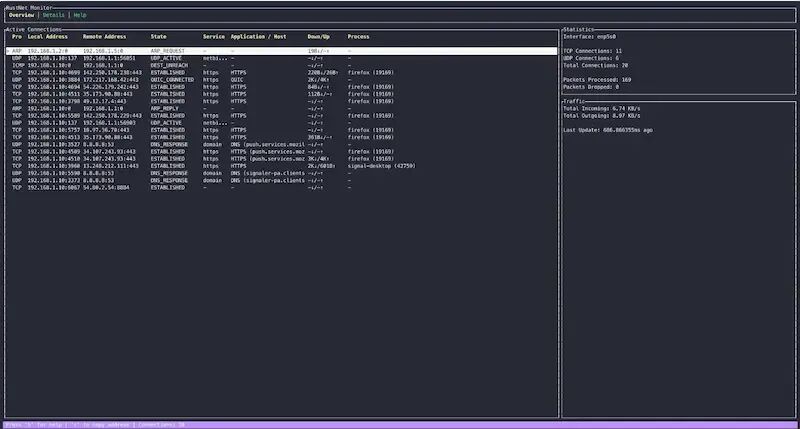Select the DNS push.services.mozil UDP row
This screenshot has height=429, width=800.
pyautogui.click(x=282, y=144)
